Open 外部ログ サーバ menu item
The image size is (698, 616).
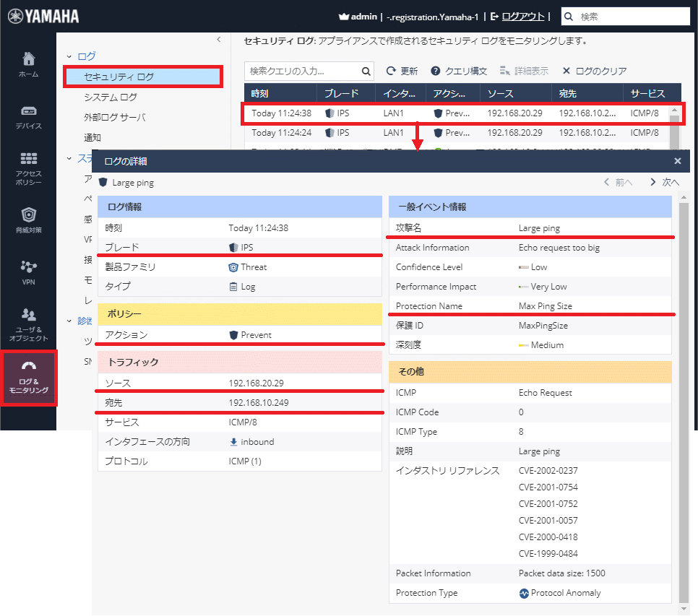tap(114, 117)
